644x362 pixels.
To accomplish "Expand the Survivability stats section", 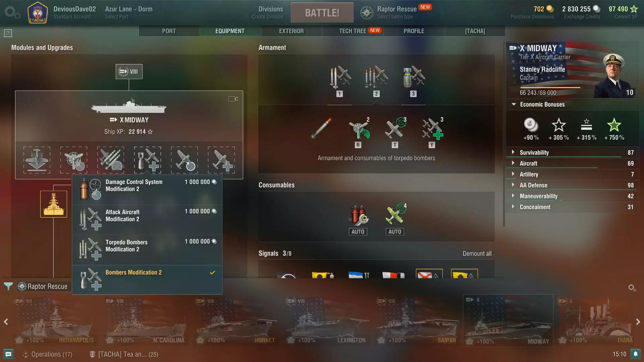I will tap(572, 153).
